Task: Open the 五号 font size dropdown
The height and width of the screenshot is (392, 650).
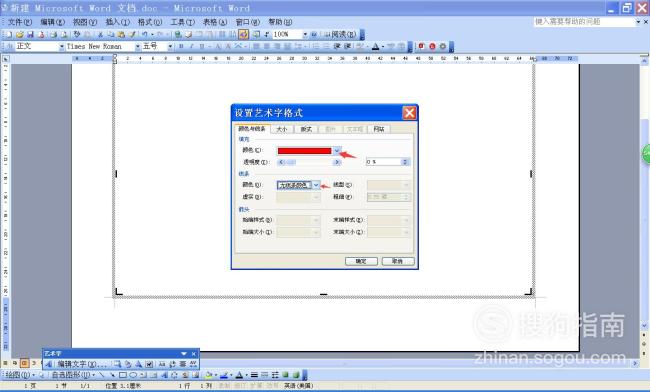Action: tap(170, 47)
